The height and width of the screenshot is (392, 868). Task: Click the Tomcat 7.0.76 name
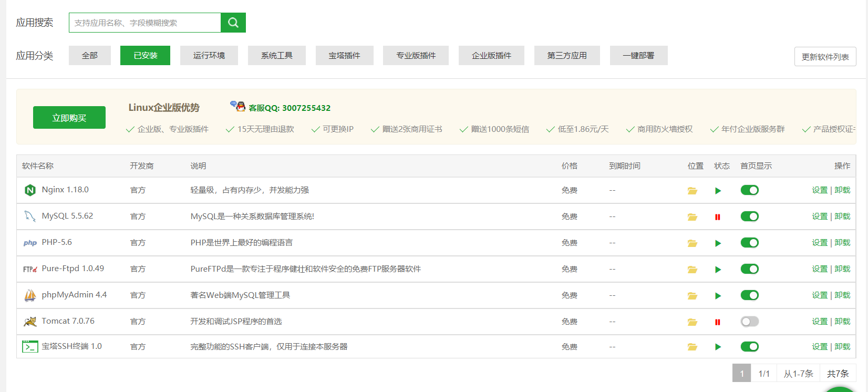tap(68, 321)
